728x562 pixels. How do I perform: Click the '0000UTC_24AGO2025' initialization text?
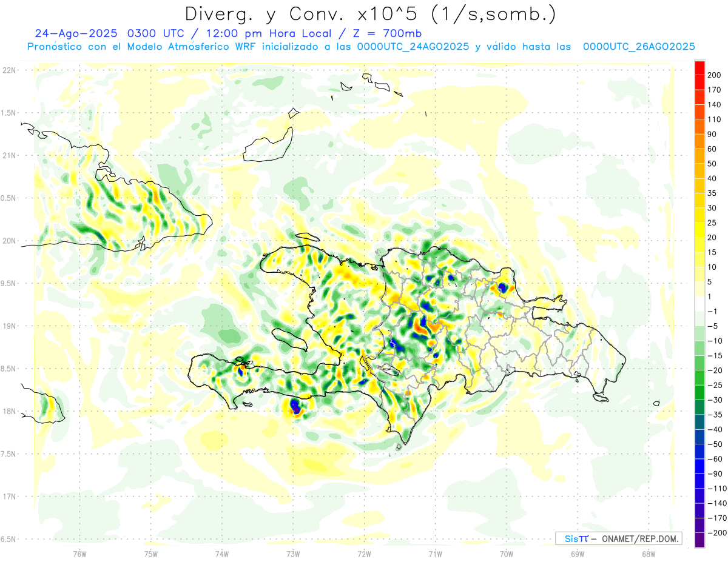(x=413, y=47)
